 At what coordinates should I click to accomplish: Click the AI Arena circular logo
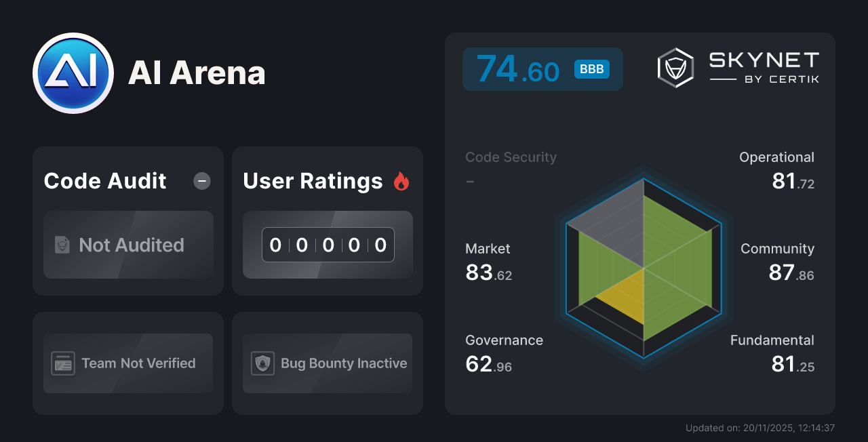73,73
